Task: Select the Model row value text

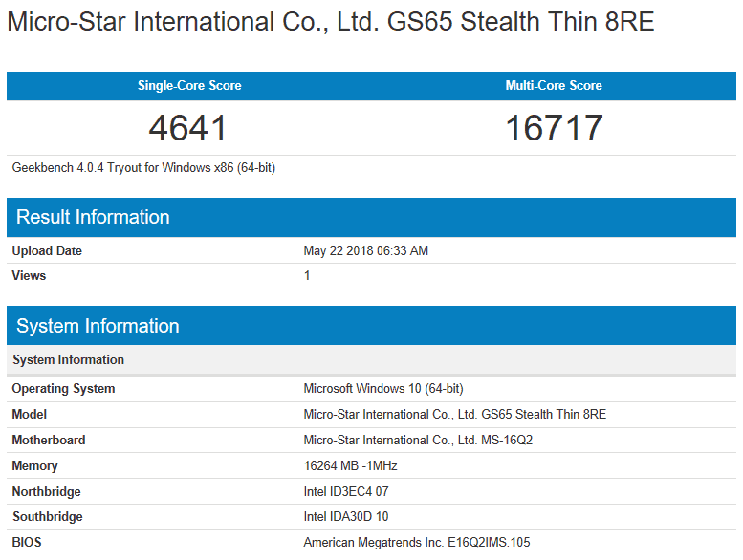Action: [x=455, y=414]
